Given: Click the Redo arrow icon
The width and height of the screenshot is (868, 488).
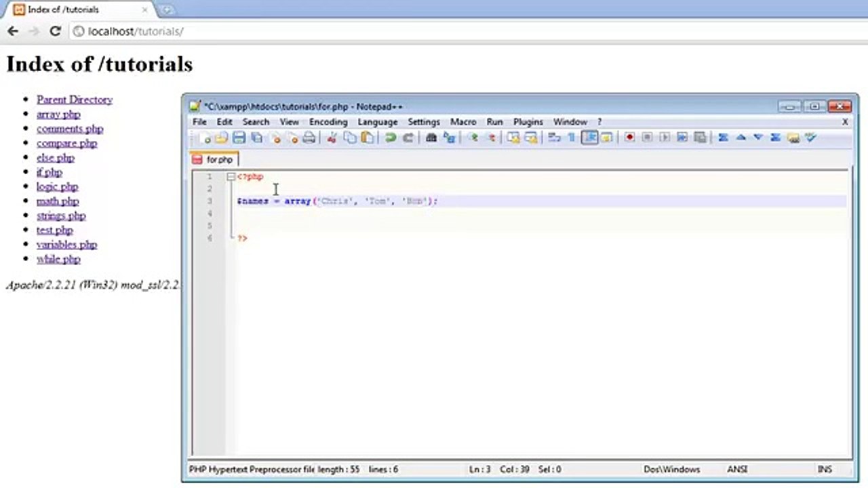Looking at the screenshot, I should click(408, 138).
